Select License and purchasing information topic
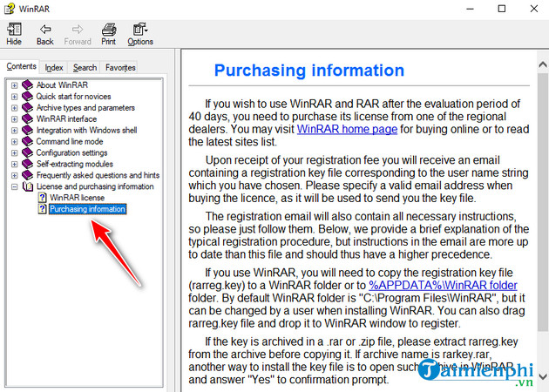 [x=95, y=186]
